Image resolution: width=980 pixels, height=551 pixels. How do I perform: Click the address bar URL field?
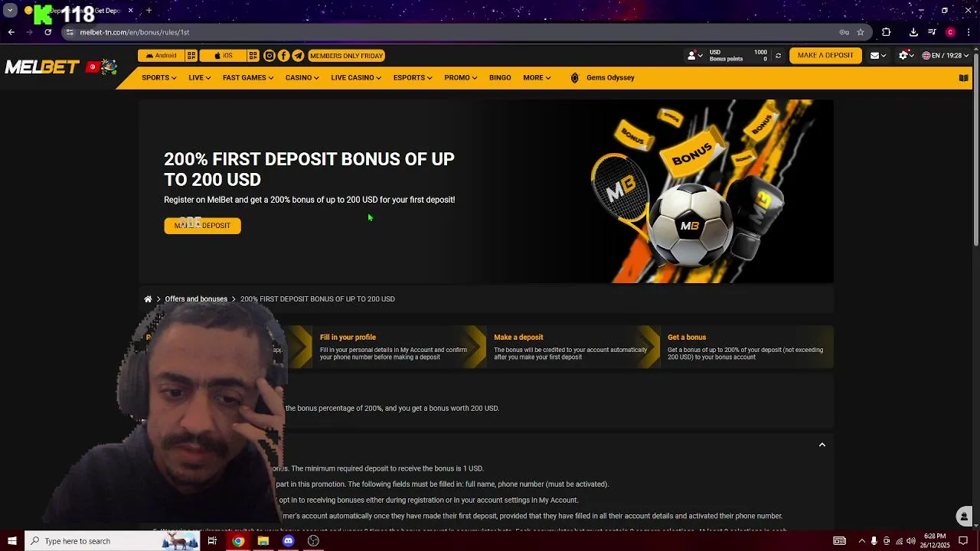coord(452,32)
